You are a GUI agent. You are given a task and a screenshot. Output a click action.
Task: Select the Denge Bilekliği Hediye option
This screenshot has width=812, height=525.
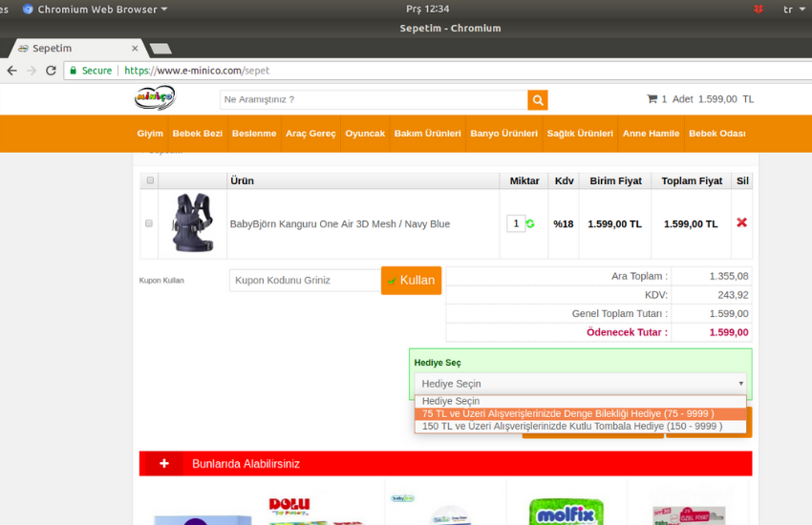click(567, 414)
